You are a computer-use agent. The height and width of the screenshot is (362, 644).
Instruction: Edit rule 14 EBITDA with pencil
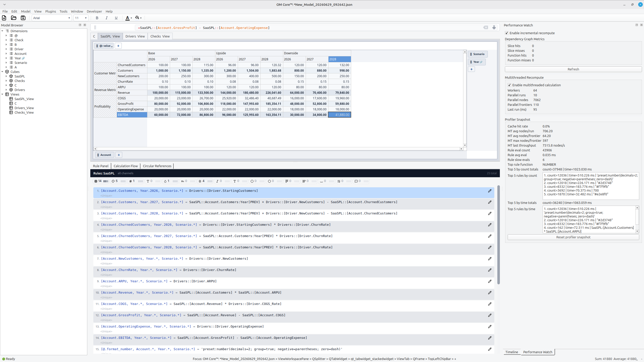tap(490, 338)
